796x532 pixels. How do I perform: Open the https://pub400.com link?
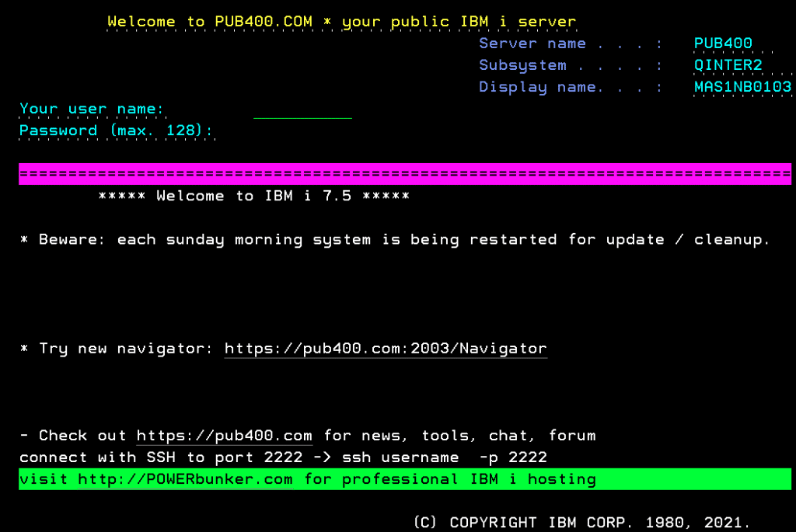[x=225, y=436]
